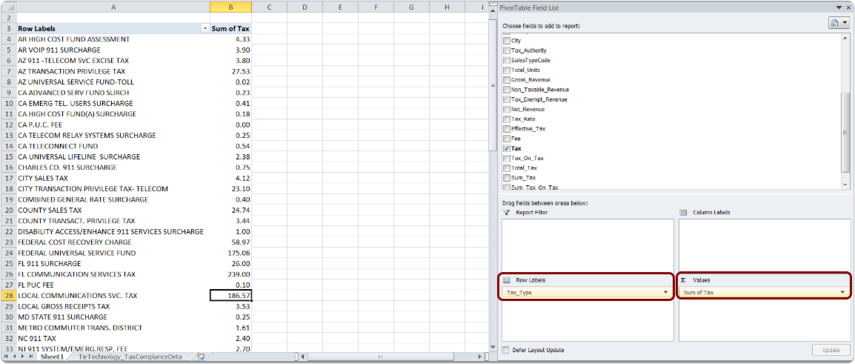This screenshot has width=855, height=364.
Task: Select row 28 header
Action: point(8,295)
